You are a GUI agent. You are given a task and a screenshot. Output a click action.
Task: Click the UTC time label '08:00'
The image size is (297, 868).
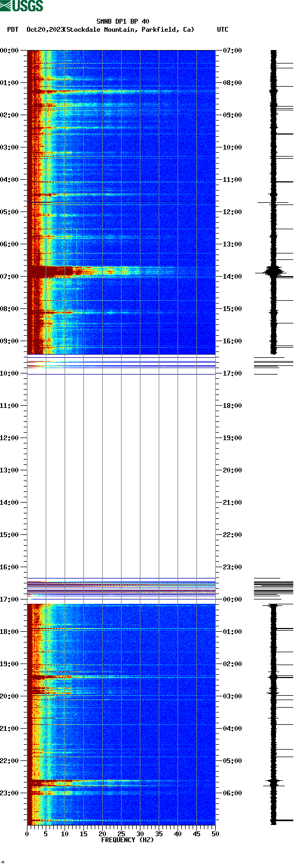tap(232, 83)
